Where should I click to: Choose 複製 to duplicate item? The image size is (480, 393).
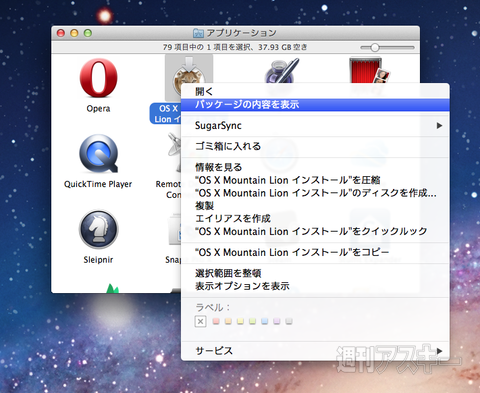[x=315, y=206]
